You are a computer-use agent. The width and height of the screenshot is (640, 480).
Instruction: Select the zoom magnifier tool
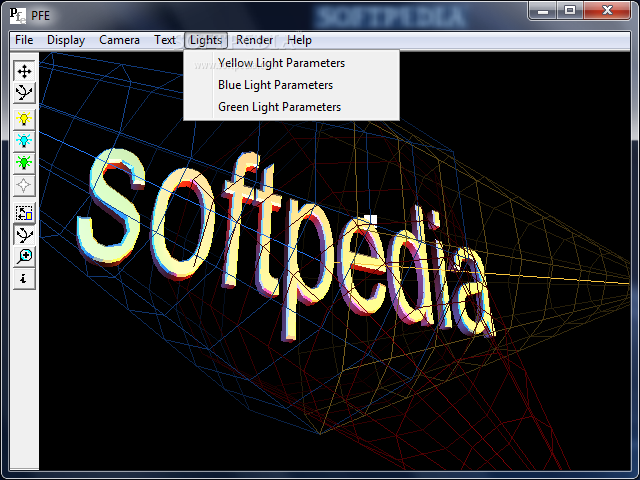click(24, 256)
